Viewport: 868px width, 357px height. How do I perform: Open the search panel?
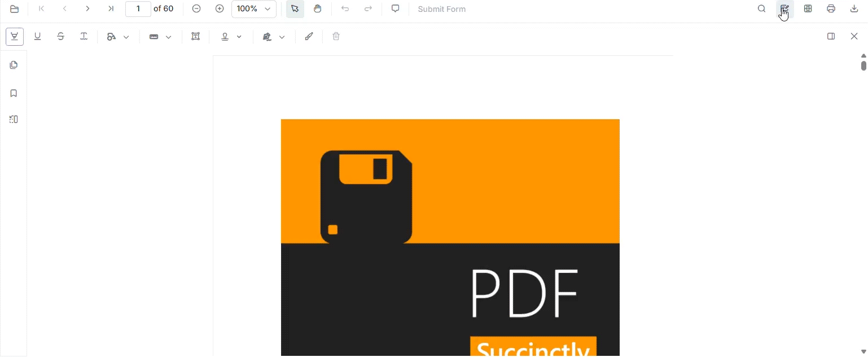pyautogui.click(x=761, y=8)
